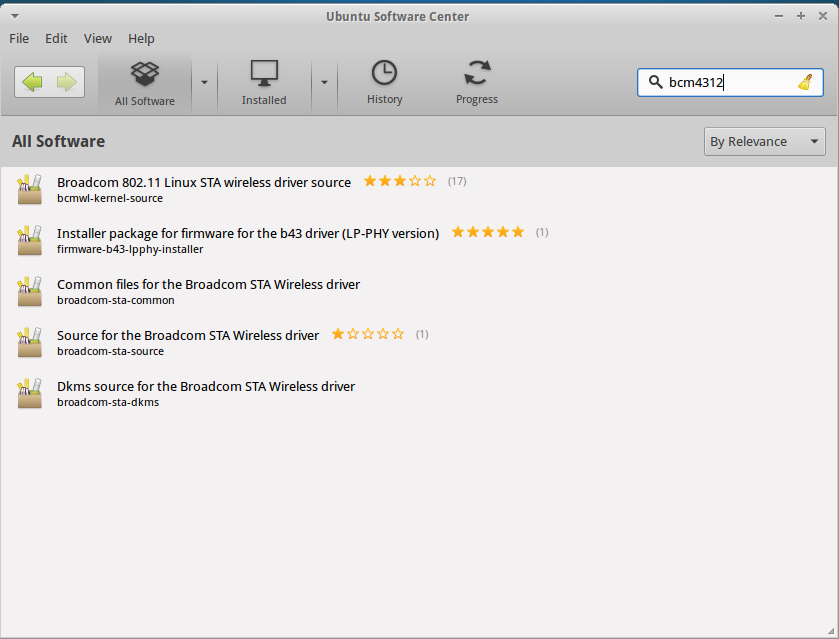The width and height of the screenshot is (839, 639).
Task: Go back with the left green arrow
Action: 32,82
